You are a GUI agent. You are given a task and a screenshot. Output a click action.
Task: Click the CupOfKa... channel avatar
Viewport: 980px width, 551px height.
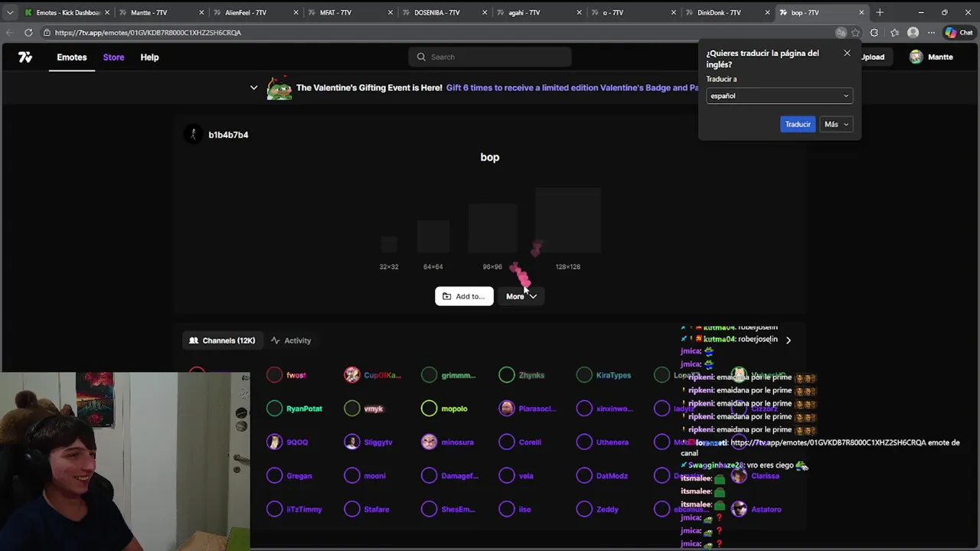(x=352, y=375)
